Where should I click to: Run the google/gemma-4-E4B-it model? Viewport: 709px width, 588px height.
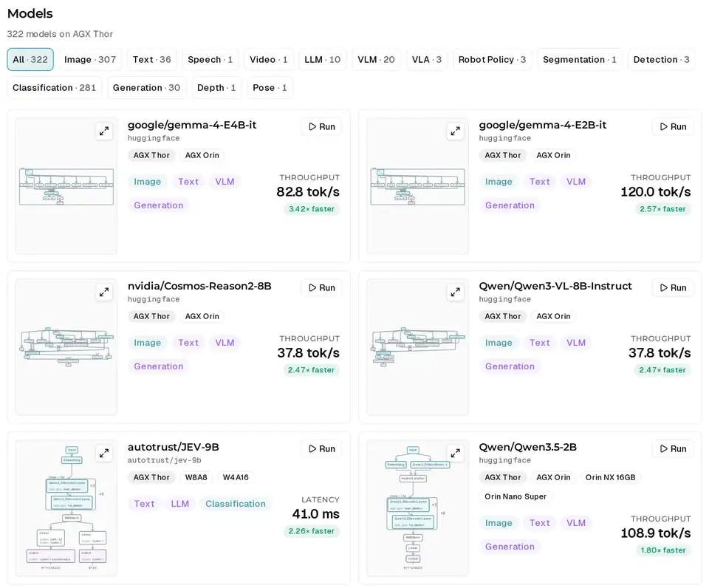point(321,126)
